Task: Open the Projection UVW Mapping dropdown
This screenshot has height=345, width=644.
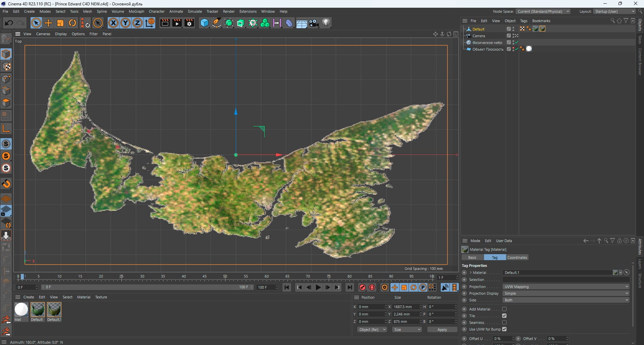Action: (566, 287)
